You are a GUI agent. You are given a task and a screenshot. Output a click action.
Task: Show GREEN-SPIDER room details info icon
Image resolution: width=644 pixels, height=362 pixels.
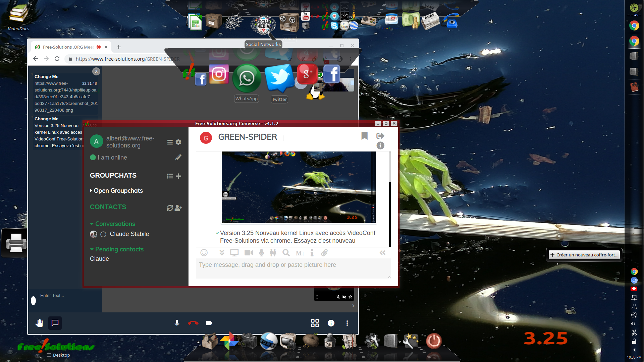click(x=380, y=145)
